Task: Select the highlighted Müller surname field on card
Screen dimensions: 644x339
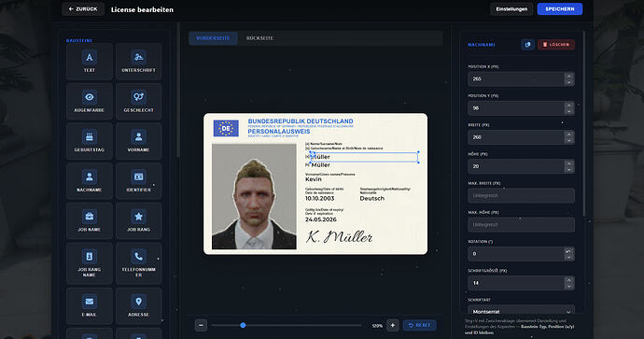Action: tap(364, 157)
